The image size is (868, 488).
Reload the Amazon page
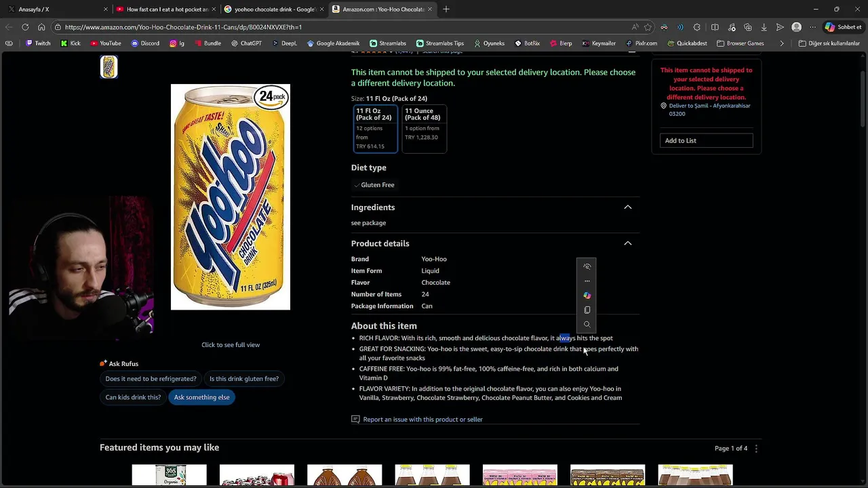[25, 27]
